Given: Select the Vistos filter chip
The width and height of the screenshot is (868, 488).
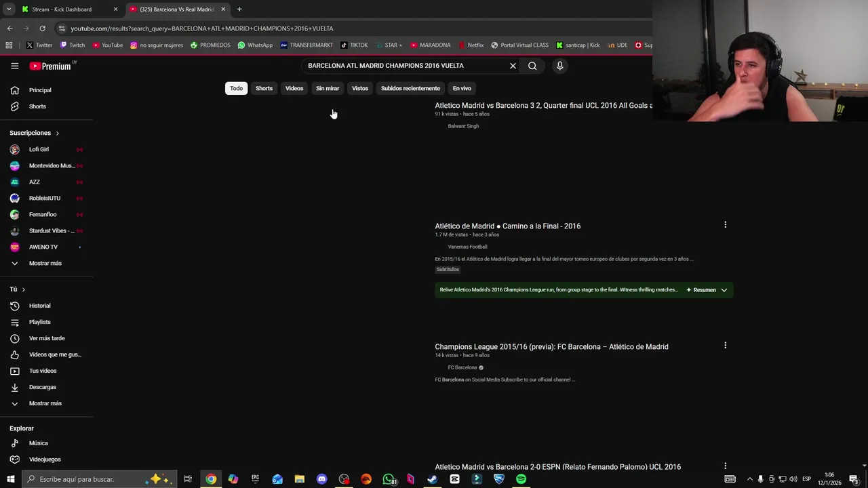Looking at the screenshot, I should coord(360,88).
